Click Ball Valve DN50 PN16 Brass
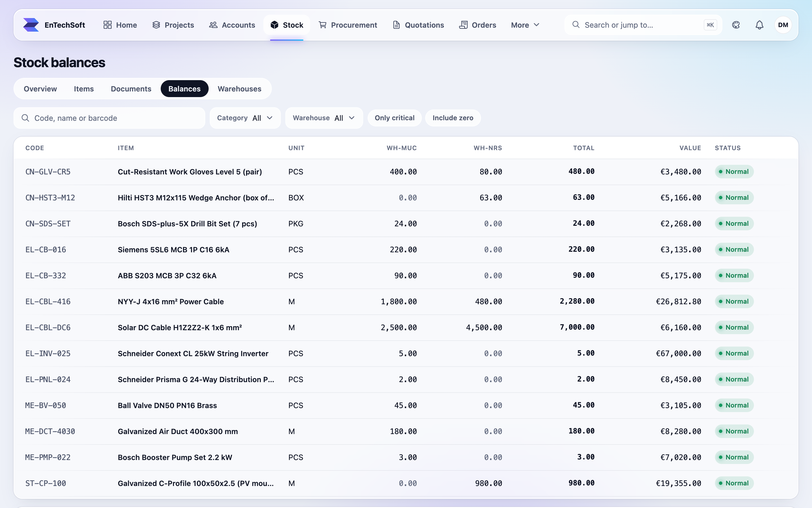The width and height of the screenshot is (812, 508). click(167, 406)
